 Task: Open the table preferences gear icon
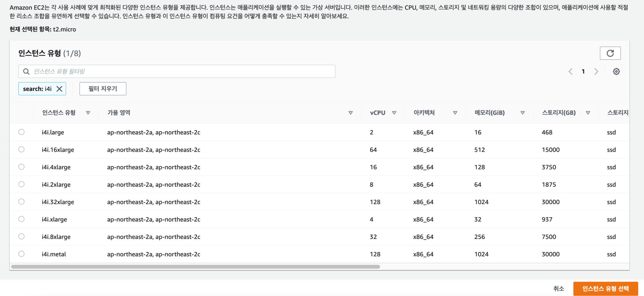pos(616,71)
